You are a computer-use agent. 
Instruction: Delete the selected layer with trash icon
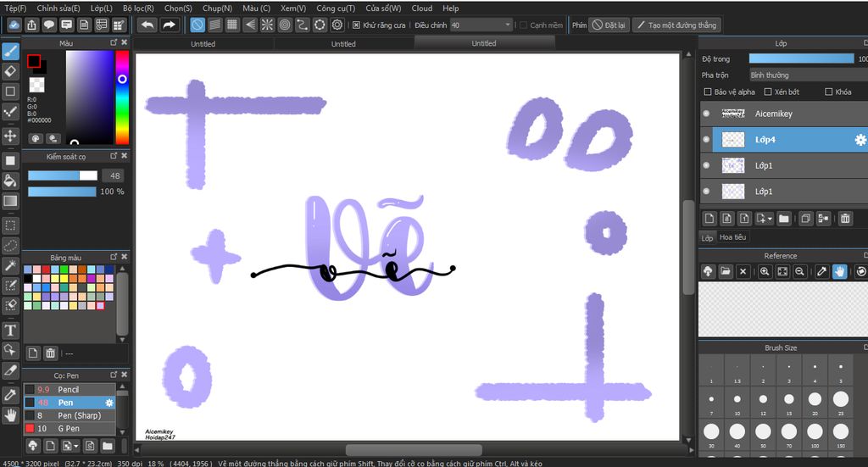845,219
